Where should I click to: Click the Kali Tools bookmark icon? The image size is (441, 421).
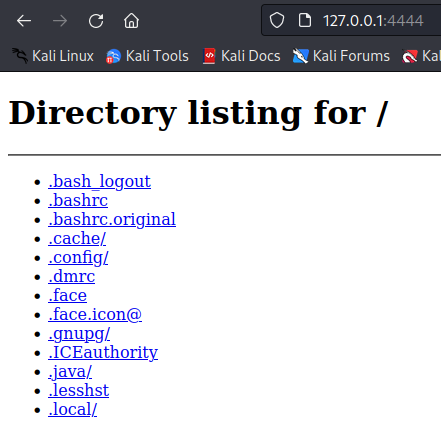113,56
